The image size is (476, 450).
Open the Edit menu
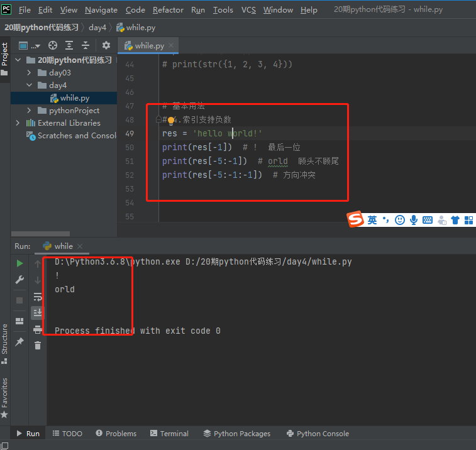(45, 10)
